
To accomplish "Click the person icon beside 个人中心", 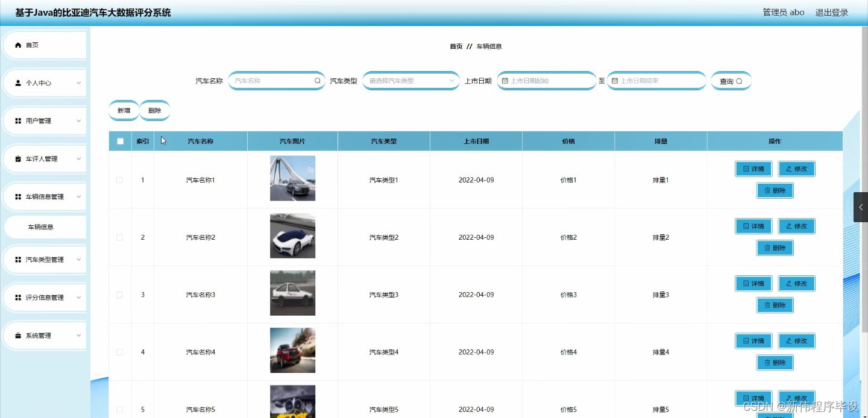I will point(18,83).
